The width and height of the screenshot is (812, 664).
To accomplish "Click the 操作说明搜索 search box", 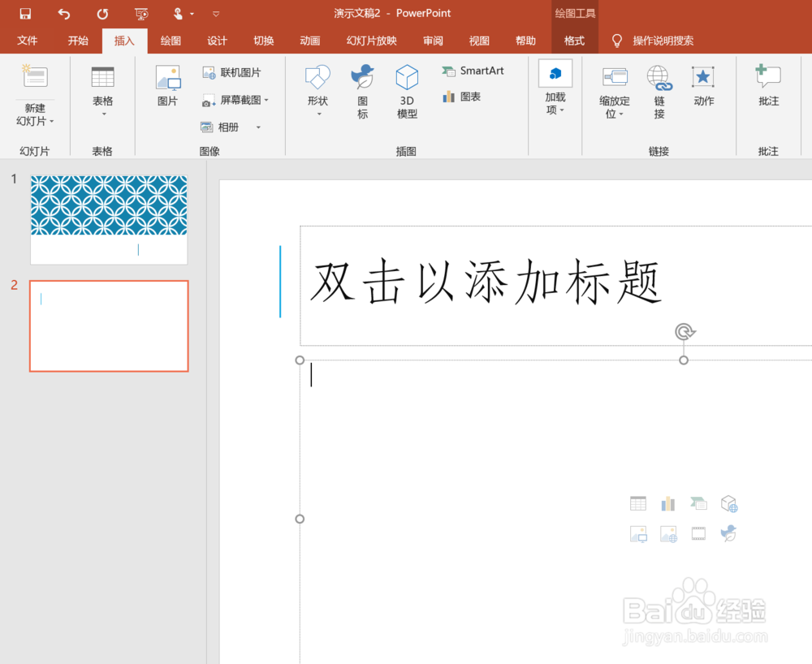I will [663, 41].
